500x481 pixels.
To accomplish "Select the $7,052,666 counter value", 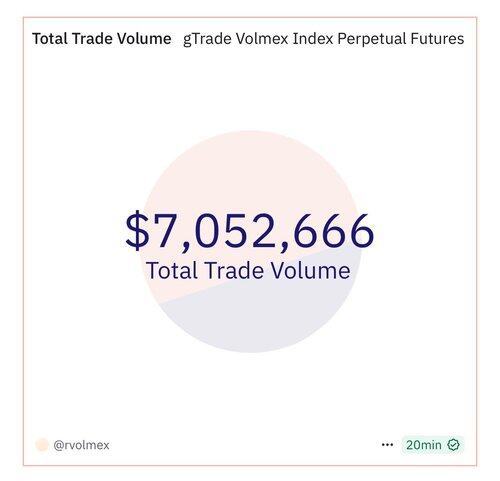I will (x=250, y=231).
